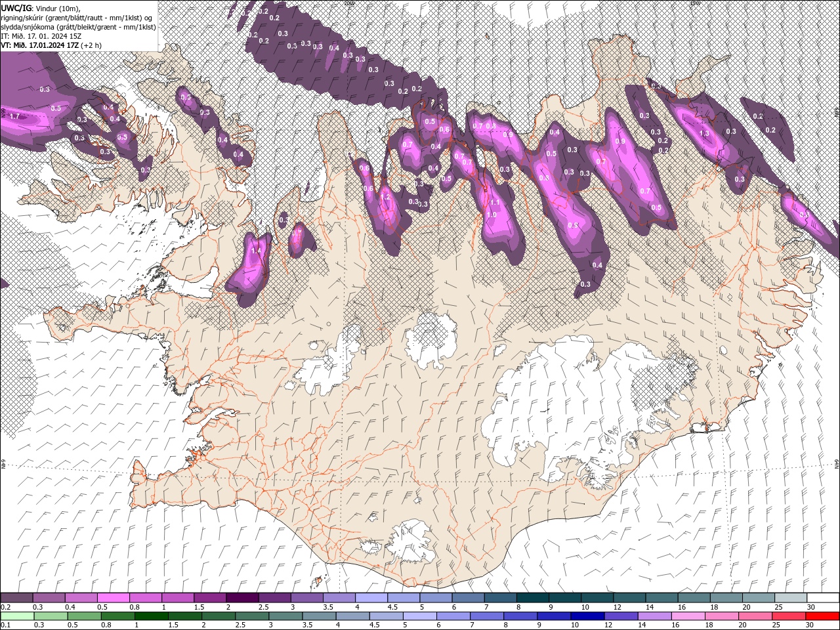Select the lower legend swatch between 0.3 and 0.5
The image size is (840, 630).
(x=51, y=616)
